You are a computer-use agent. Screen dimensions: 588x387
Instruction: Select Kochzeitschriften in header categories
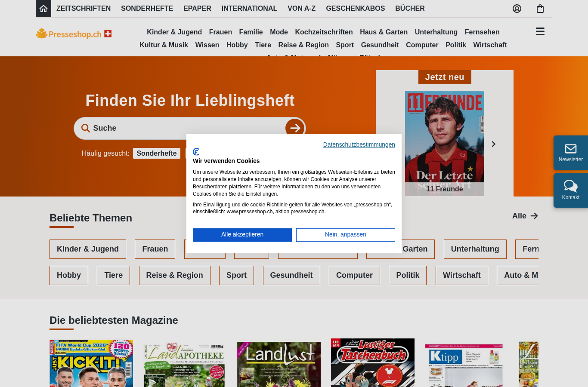tap(324, 32)
